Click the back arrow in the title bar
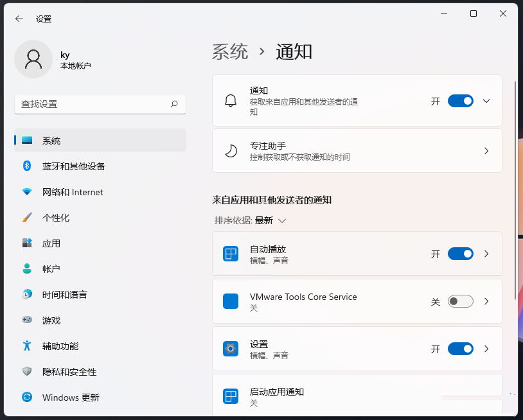The width and height of the screenshot is (523, 420). point(17,19)
